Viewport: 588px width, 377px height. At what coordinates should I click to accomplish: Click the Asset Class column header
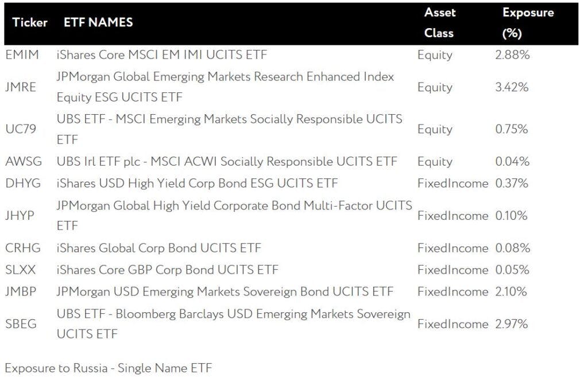pos(439,22)
